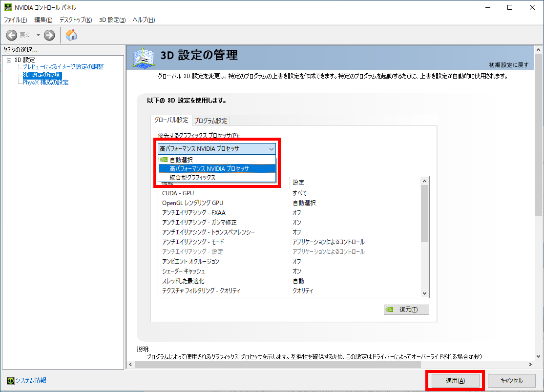Click 初期設定に戻す link
Screen dimensions: 544x392
(x=509, y=65)
